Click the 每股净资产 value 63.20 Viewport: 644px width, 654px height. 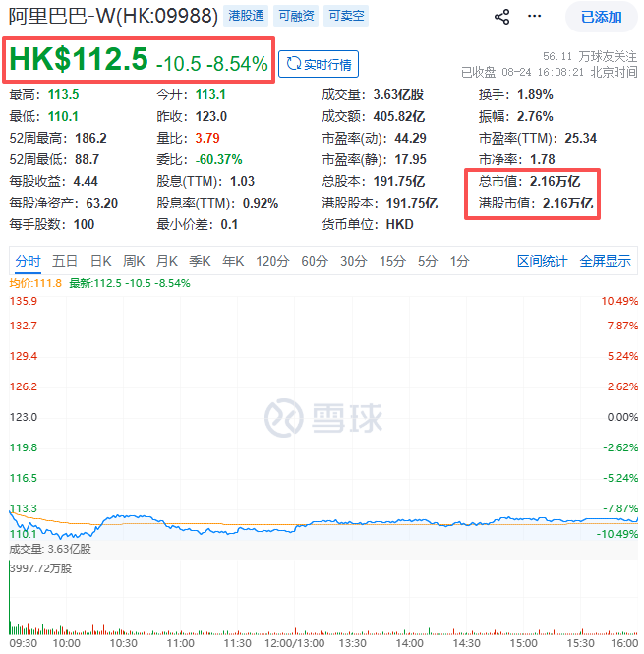click(102, 204)
